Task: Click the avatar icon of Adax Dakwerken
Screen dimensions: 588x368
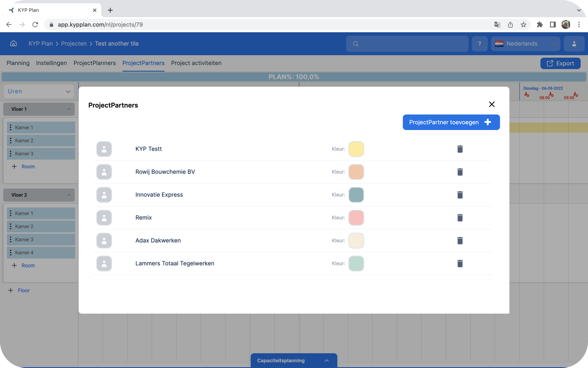Action: (x=104, y=241)
